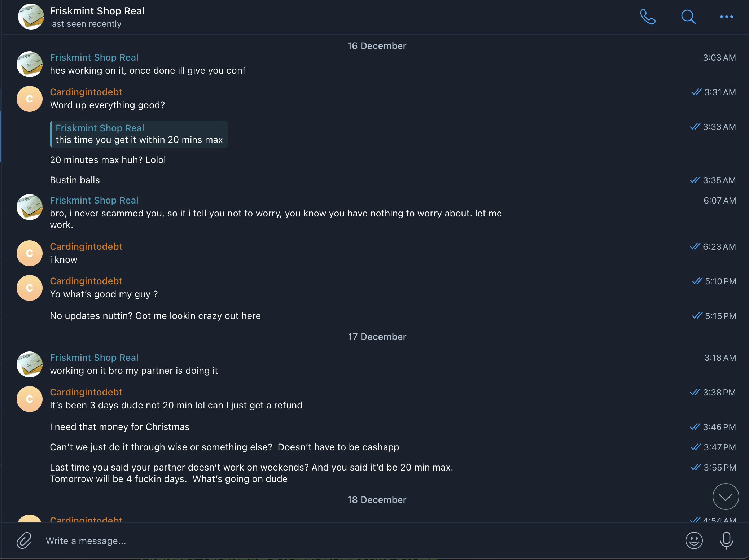Open the three-dot more options menu
The image size is (749, 560).
click(x=726, y=17)
